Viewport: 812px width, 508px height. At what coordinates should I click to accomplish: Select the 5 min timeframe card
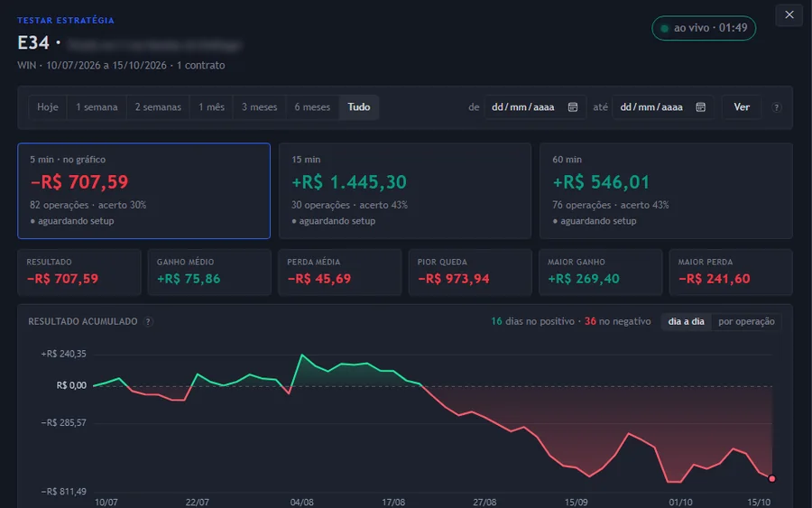coord(144,190)
